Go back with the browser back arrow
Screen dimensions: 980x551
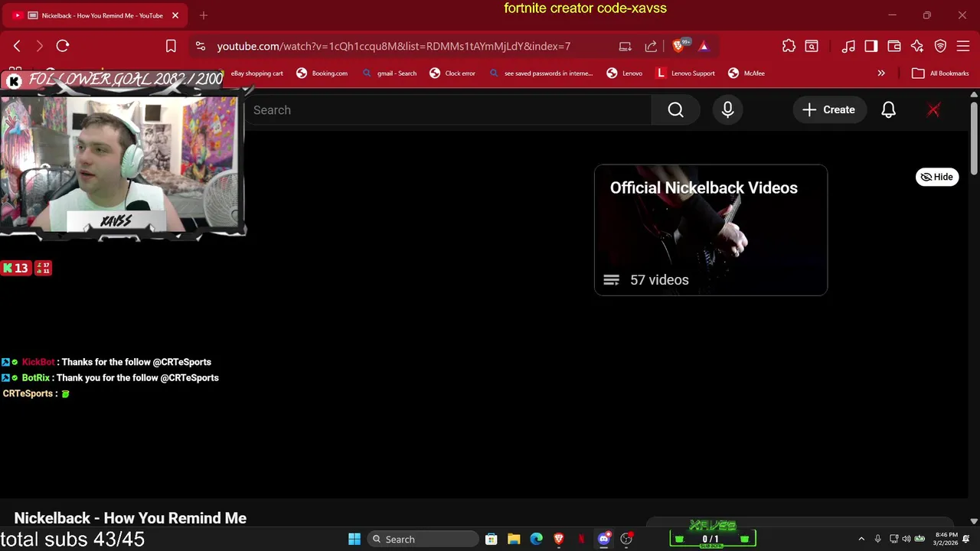(x=17, y=46)
